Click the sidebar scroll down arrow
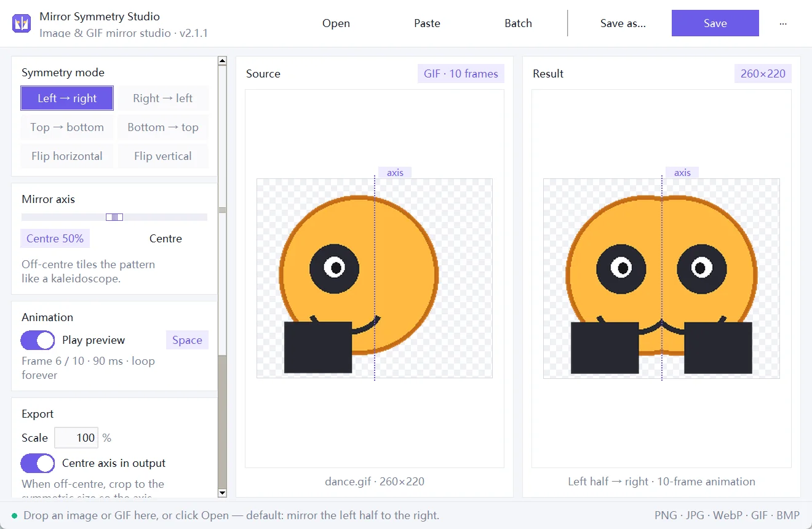 tap(223, 493)
